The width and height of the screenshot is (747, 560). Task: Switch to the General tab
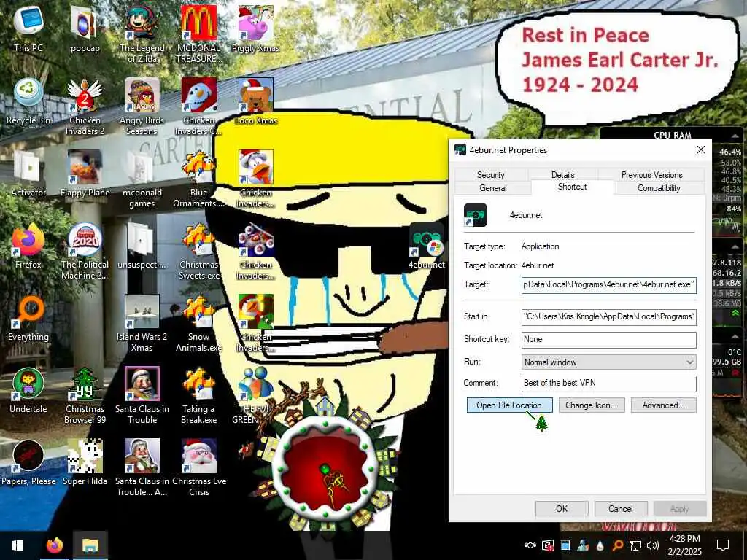(493, 187)
